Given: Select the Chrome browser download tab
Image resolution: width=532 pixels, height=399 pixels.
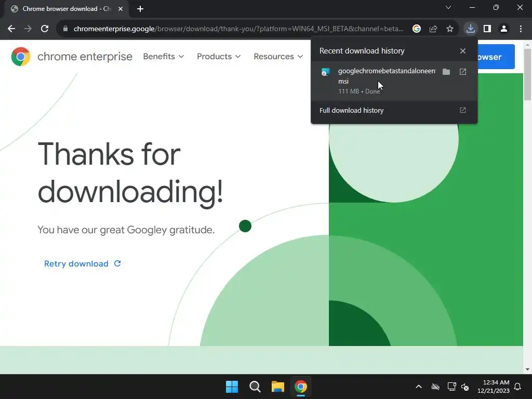Looking at the screenshot, I should [x=66, y=9].
